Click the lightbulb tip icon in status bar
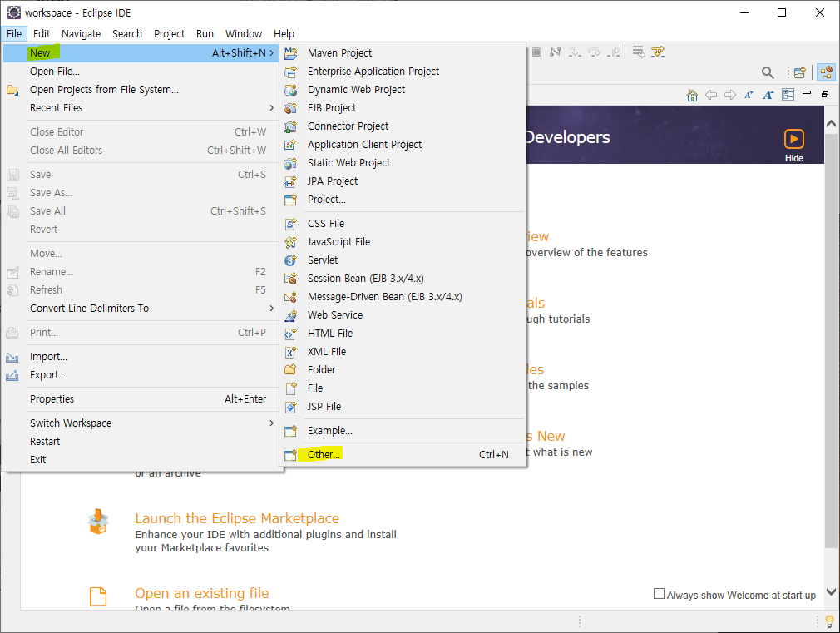 tap(829, 621)
